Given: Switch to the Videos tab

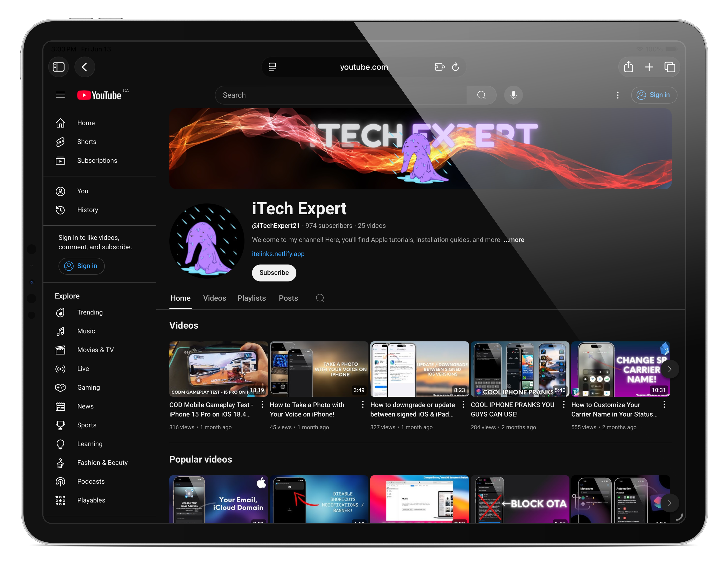Looking at the screenshot, I should pyautogui.click(x=215, y=298).
